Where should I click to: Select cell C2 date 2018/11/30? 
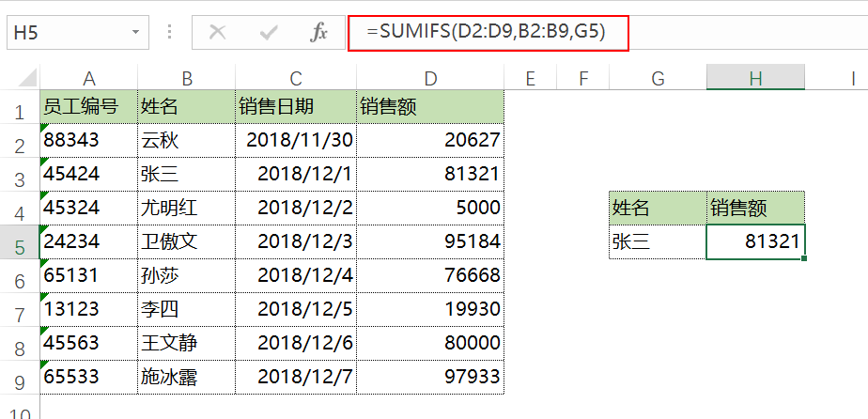click(296, 141)
